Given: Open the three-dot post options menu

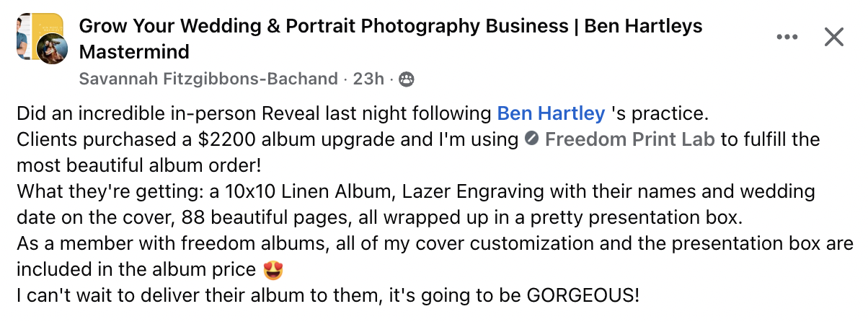Looking at the screenshot, I should click(x=787, y=38).
